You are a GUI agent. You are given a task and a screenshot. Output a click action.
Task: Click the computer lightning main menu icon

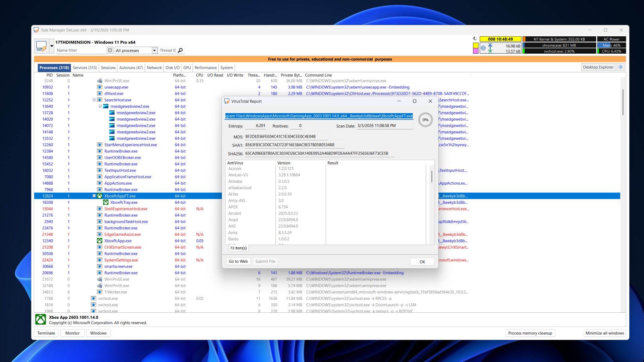point(42,46)
